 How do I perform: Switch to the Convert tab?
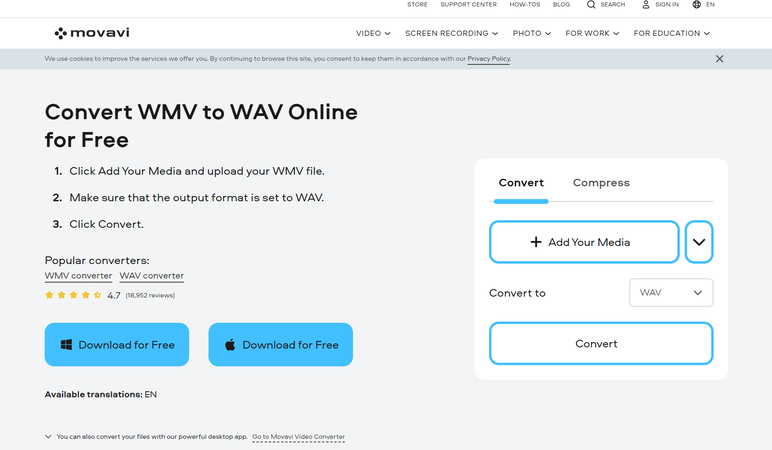coord(521,183)
